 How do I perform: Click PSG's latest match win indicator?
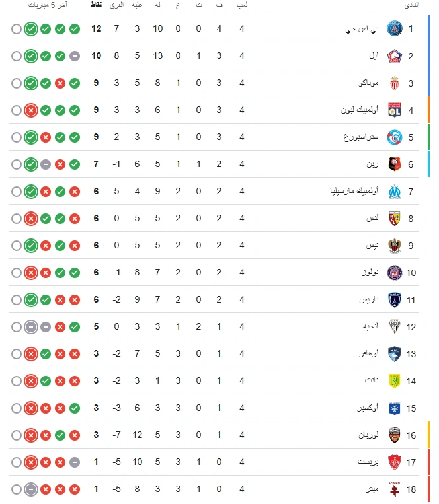pyautogui.click(x=31, y=29)
